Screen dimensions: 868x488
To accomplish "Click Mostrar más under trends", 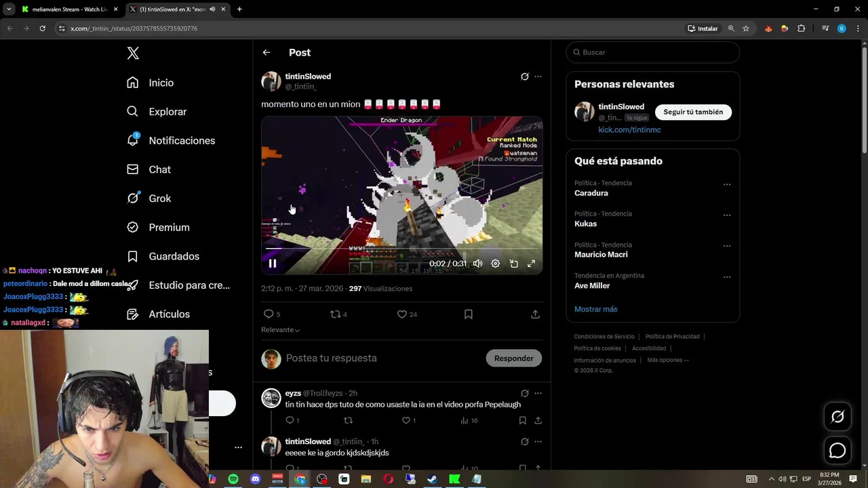I will coord(596,309).
